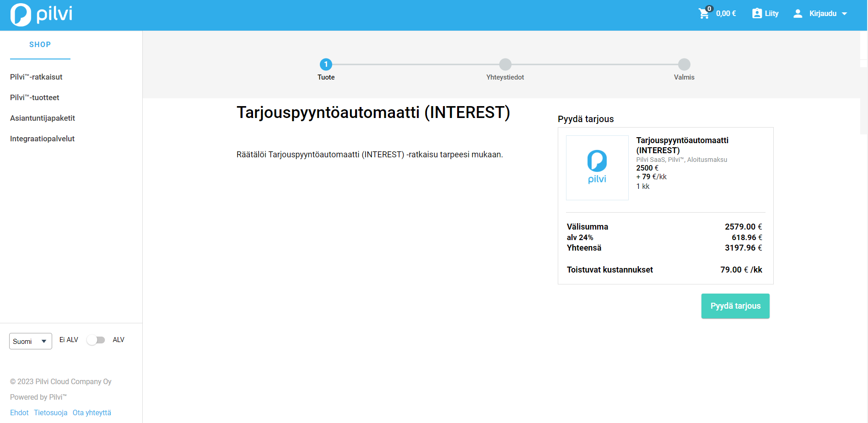Click product title in quote box
The height and width of the screenshot is (423, 868).
682,145
